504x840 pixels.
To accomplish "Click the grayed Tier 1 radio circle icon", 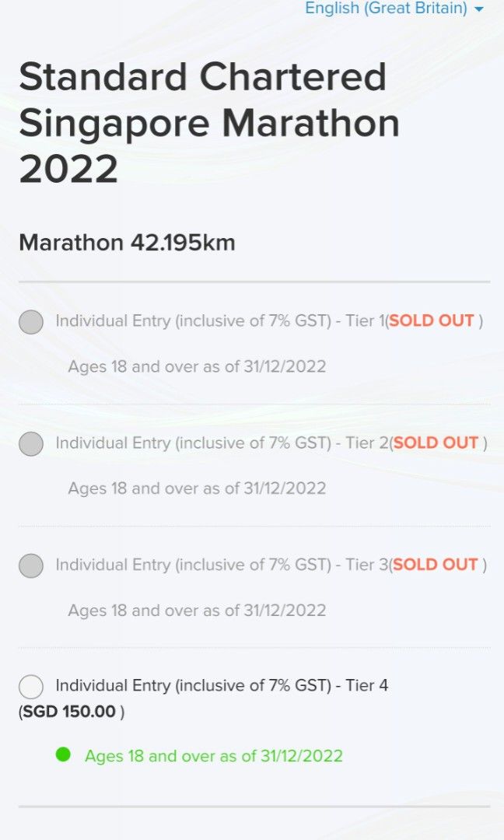I will pyautogui.click(x=31, y=321).
